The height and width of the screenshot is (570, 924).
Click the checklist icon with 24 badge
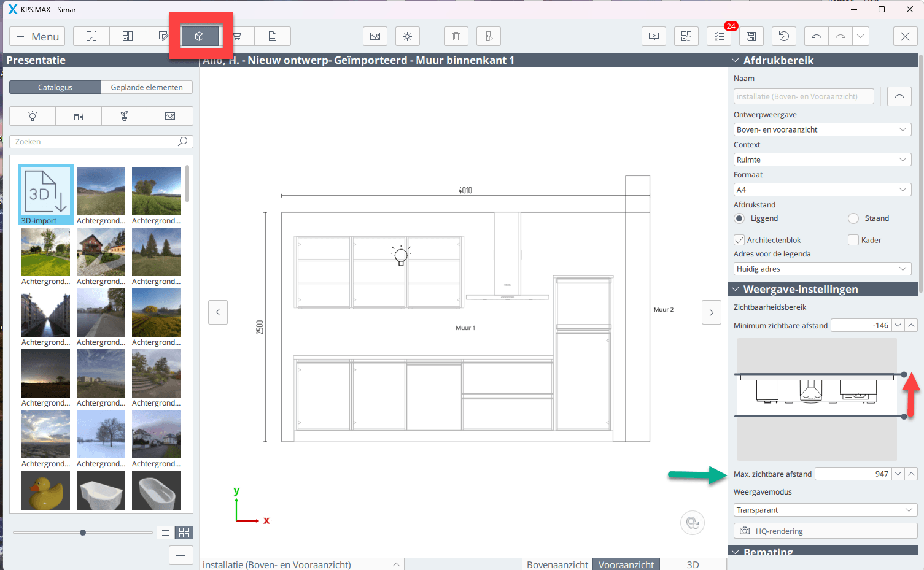click(x=719, y=37)
